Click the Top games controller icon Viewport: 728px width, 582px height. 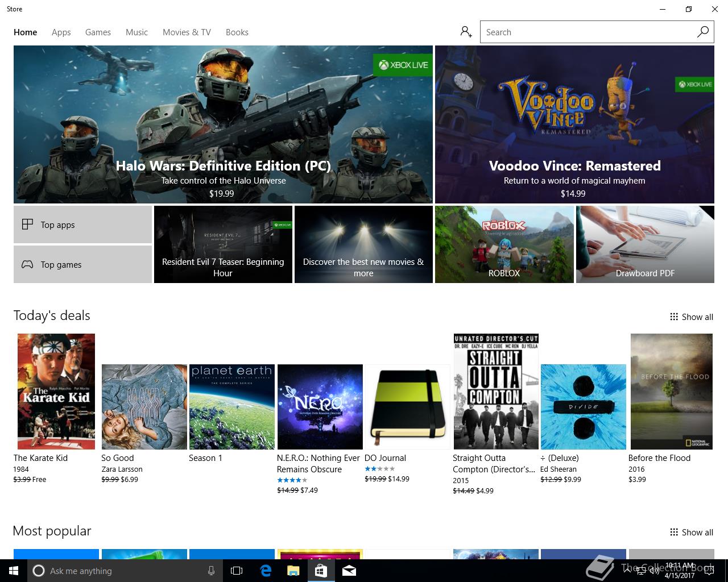27,264
